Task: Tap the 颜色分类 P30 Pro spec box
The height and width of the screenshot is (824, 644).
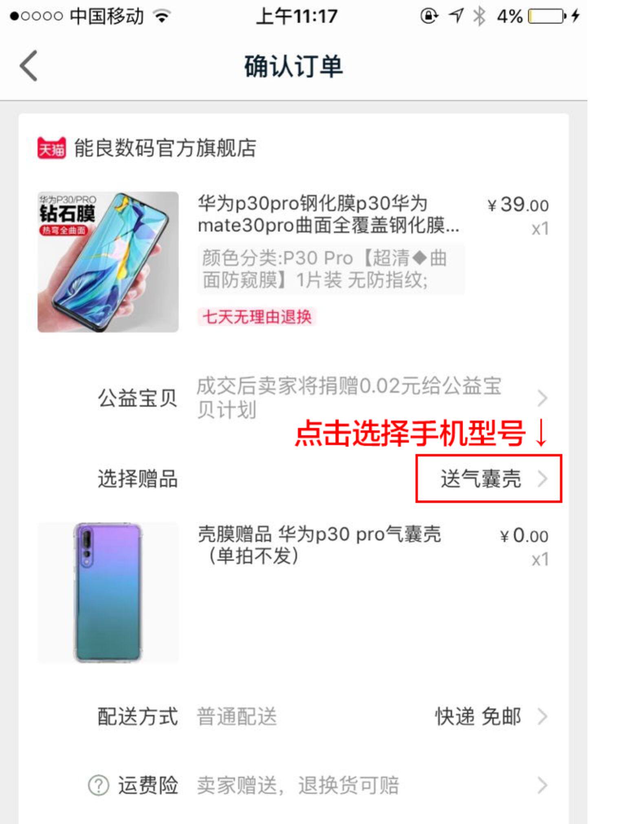Action: tap(331, 269)
